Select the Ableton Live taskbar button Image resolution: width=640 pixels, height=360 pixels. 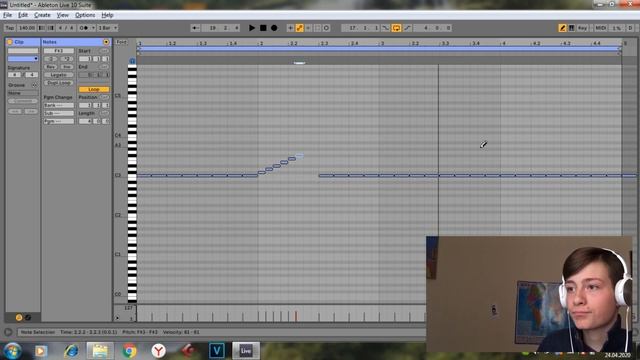246,351
